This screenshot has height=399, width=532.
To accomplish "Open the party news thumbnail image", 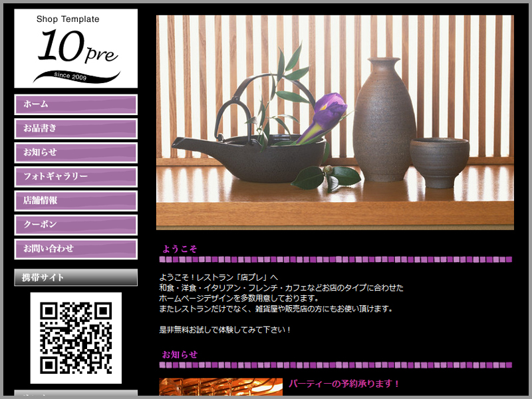I will 221,387.
